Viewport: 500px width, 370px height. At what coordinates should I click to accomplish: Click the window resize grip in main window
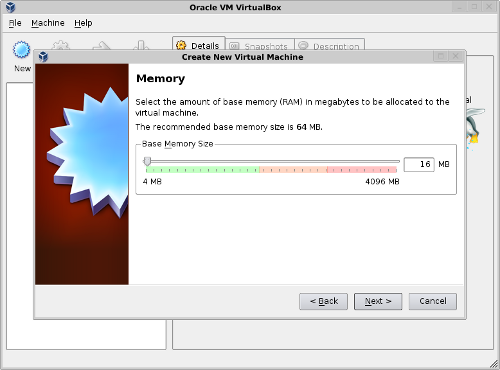point(494,364)
